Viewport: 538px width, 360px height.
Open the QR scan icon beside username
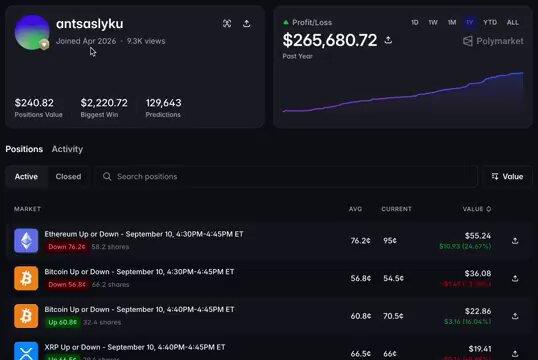[227, 24]
